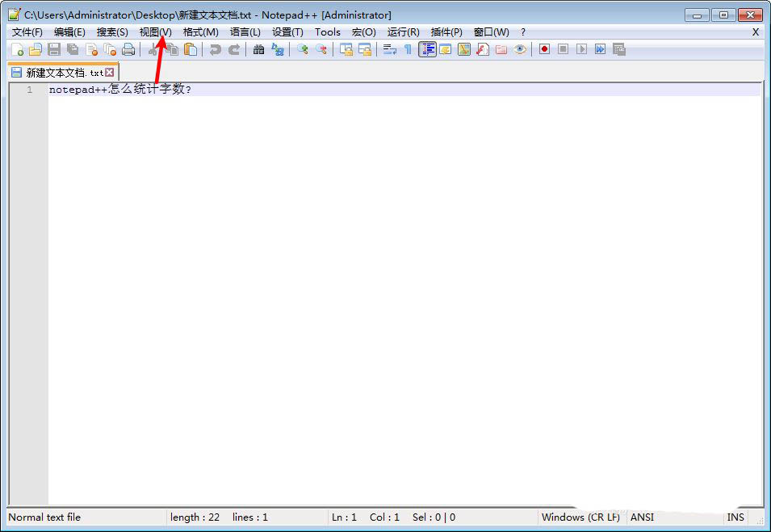Open the 语言(L) menu
The height and width of the screenshot is (532, 771).
[x=245, y=31]
